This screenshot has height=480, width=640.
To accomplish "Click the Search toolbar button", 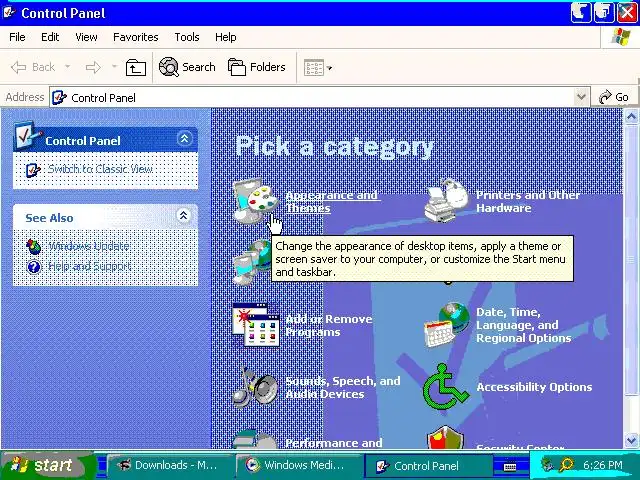I will (x=187, y=67).
